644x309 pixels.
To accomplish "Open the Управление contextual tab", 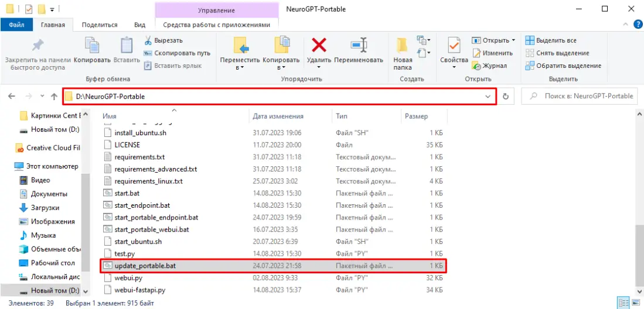I will coord(216,11).
